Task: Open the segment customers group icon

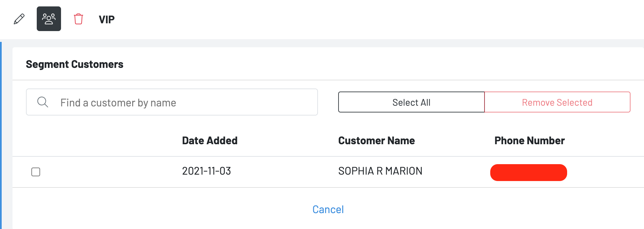Action: [49, 19]
